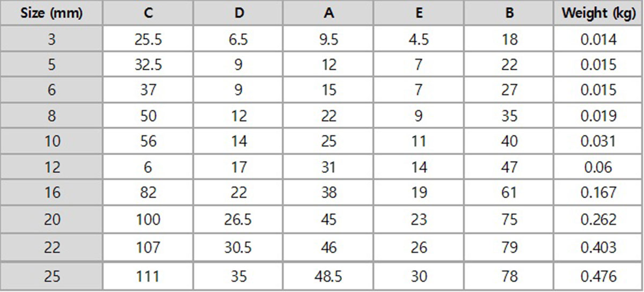Select the 0.167 weight cell
644x292 pixels.
[x=598, y=193]
